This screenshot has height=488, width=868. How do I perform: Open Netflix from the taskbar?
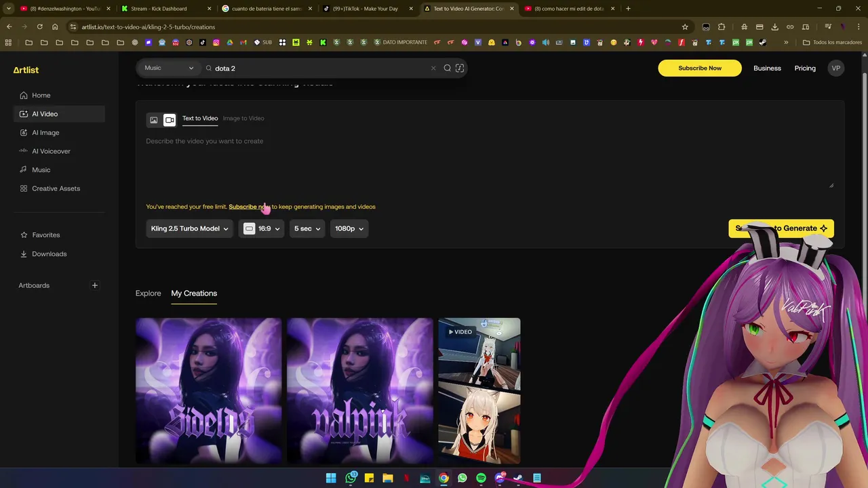(x=406, y=478)
